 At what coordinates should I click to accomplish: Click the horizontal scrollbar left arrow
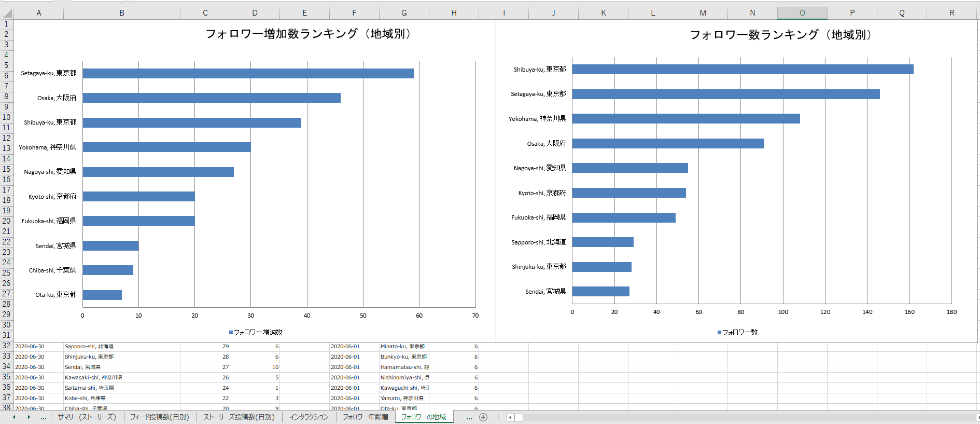pos(510,418)
